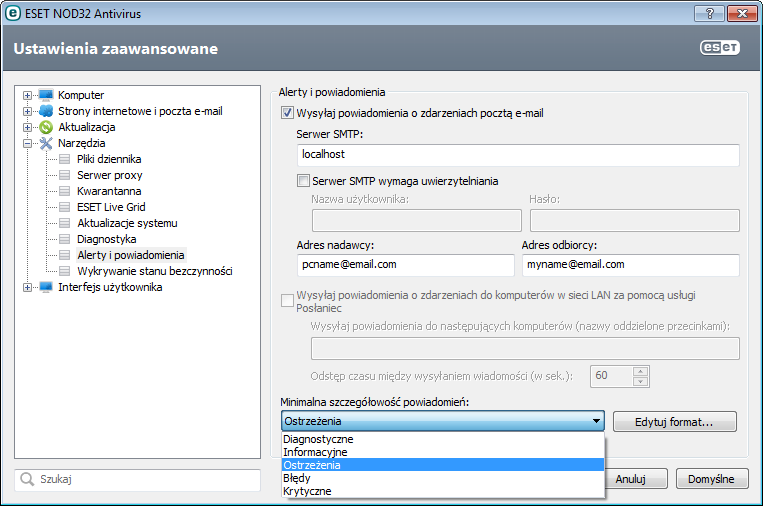Select Narzędzia tree label

click(x=81, y=143)
